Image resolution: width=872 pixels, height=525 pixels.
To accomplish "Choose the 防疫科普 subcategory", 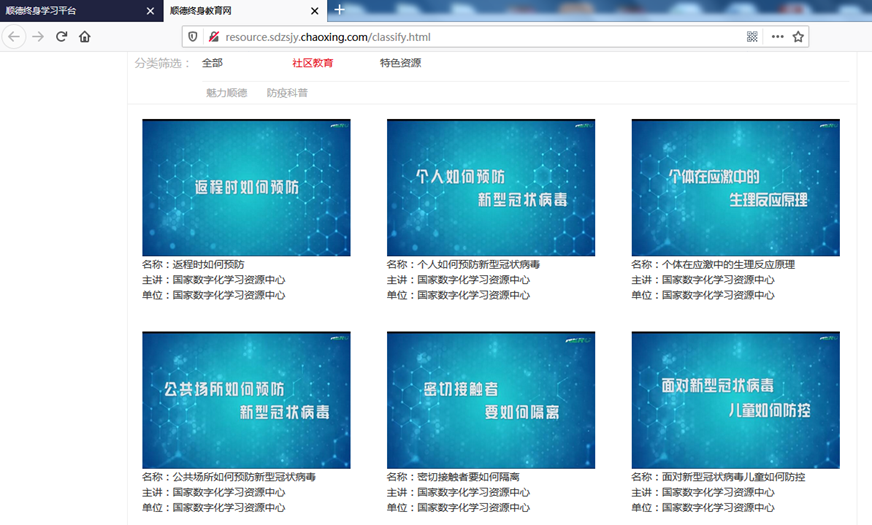I will point(287,93).
